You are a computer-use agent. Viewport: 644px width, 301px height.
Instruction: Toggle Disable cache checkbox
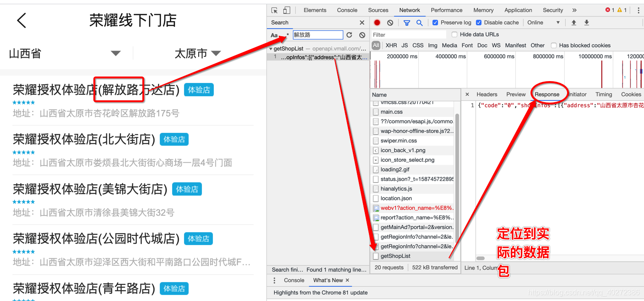(x=479, y=22)
